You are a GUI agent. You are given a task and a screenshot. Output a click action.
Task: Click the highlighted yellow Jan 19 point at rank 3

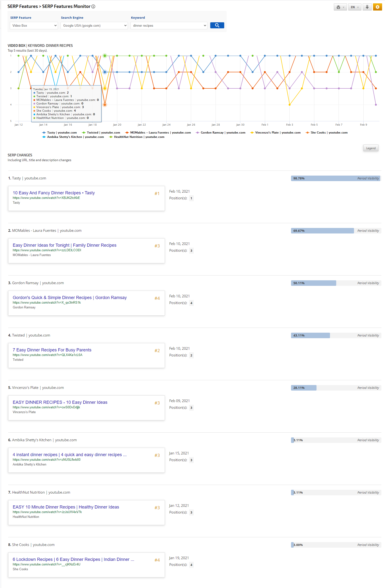[105, 88]
